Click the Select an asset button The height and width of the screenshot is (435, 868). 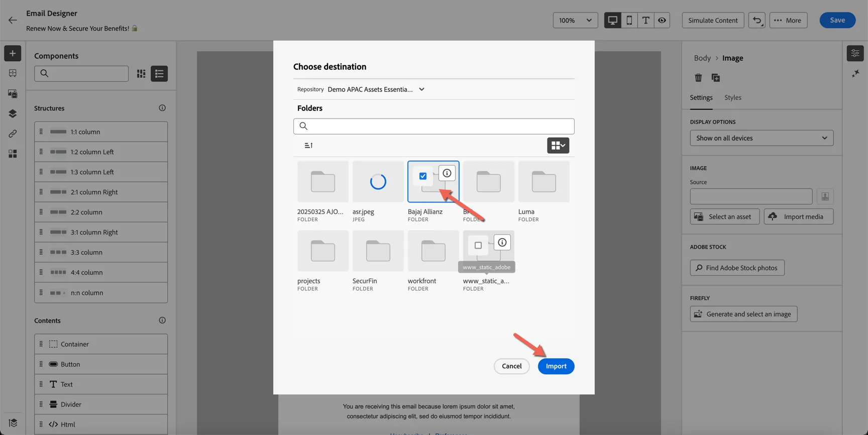click(x=725, y=216)
